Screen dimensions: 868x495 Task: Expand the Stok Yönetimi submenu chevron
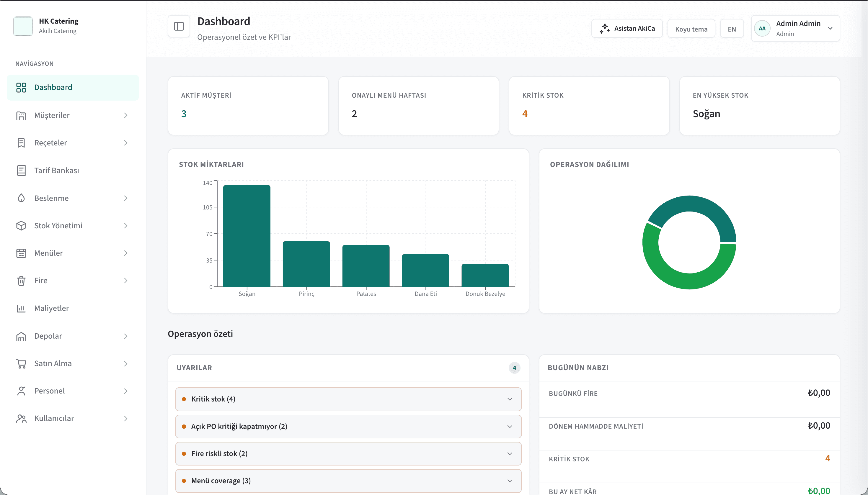pos(125,226)
